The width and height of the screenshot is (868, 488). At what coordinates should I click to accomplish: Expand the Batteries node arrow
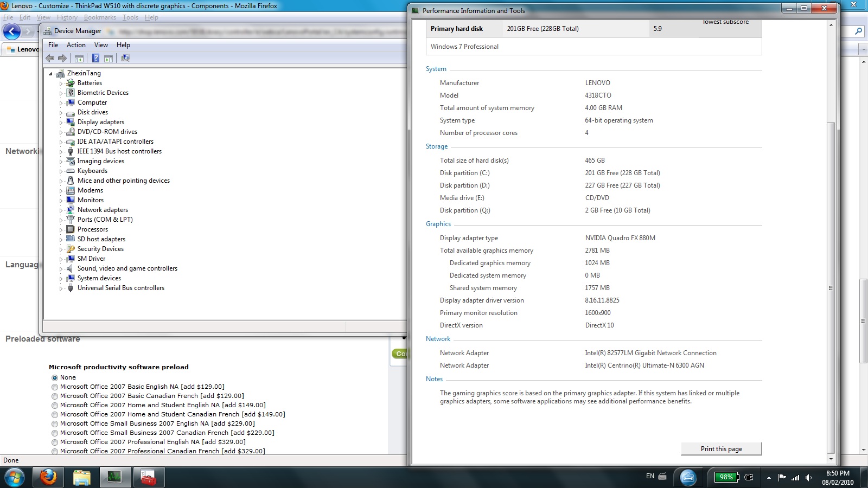[61, 84]
